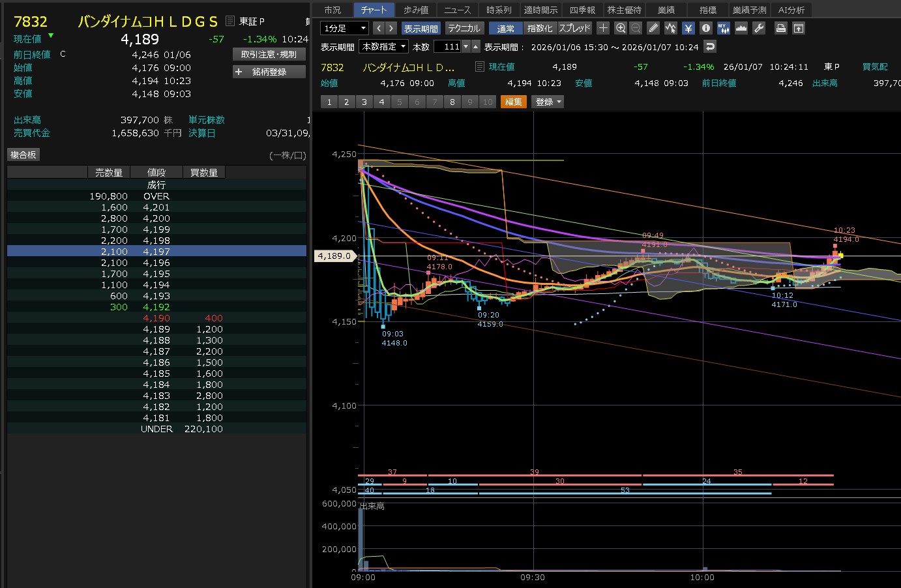Select the 4,197 price row in order book
The width and height of the screenshot is (901, 588).
coord(156,252)
